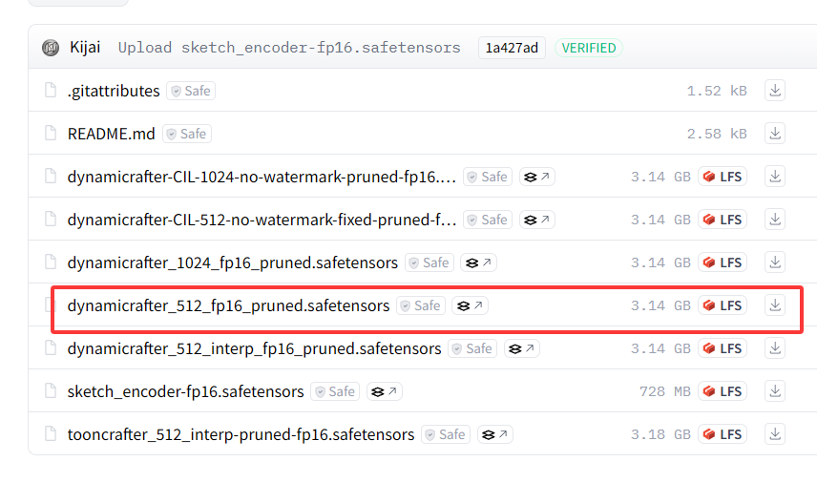Open the dynamicrafter_512_fp16_pruned.safetensors file
Viewport: 817px width, 504px height.
coord(228,305)
